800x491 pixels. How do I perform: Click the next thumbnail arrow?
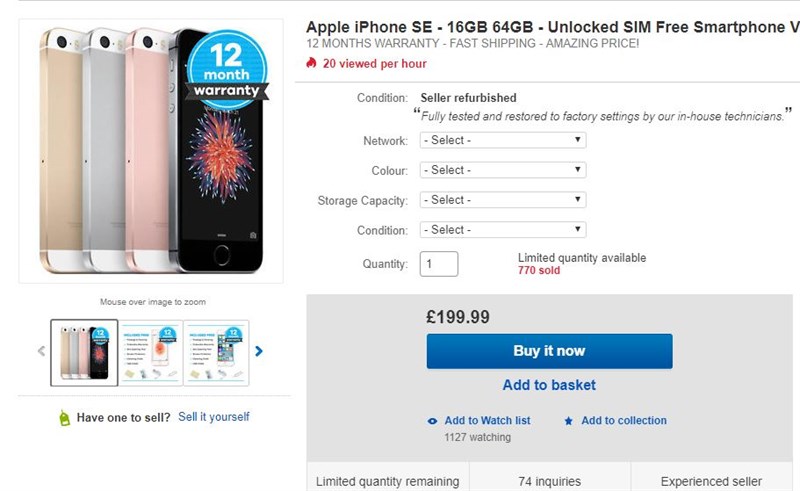259,351
